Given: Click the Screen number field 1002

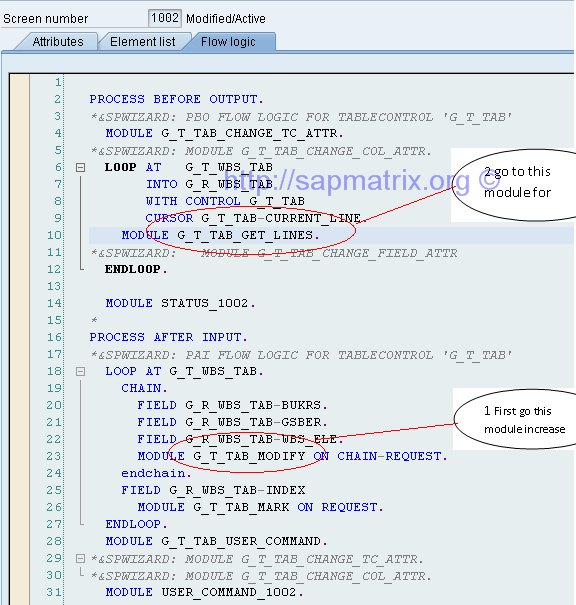Looking at the screenshot, I should point(165,18).
